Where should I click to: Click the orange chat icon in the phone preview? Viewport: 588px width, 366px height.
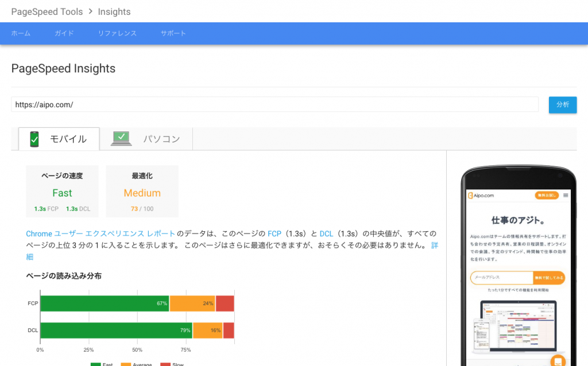point(558,360)
